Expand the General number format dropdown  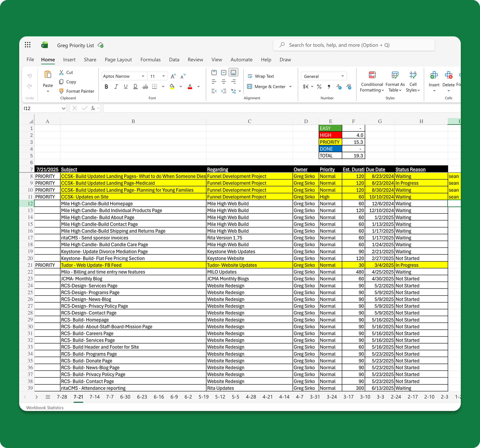[342, 76]
